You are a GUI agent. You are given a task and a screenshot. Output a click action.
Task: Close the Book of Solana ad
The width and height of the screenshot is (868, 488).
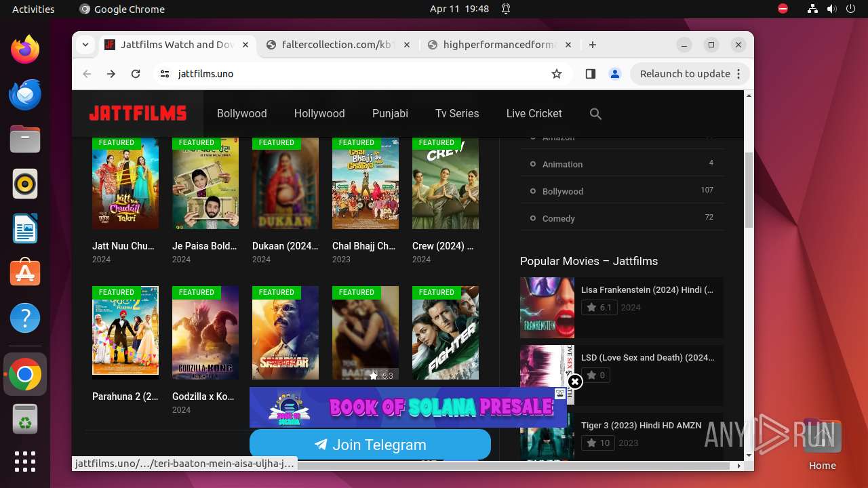pos(575,382)
